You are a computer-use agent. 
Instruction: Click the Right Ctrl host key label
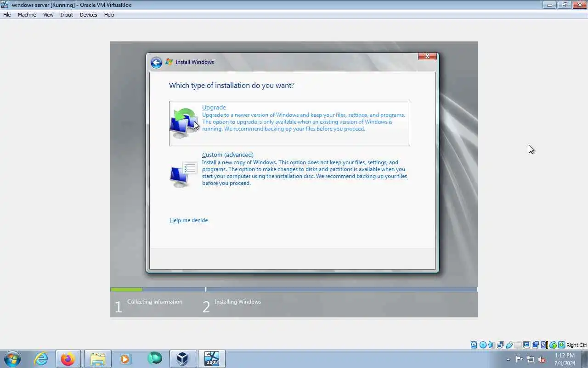pyautogui.click(x=577, y=345)
